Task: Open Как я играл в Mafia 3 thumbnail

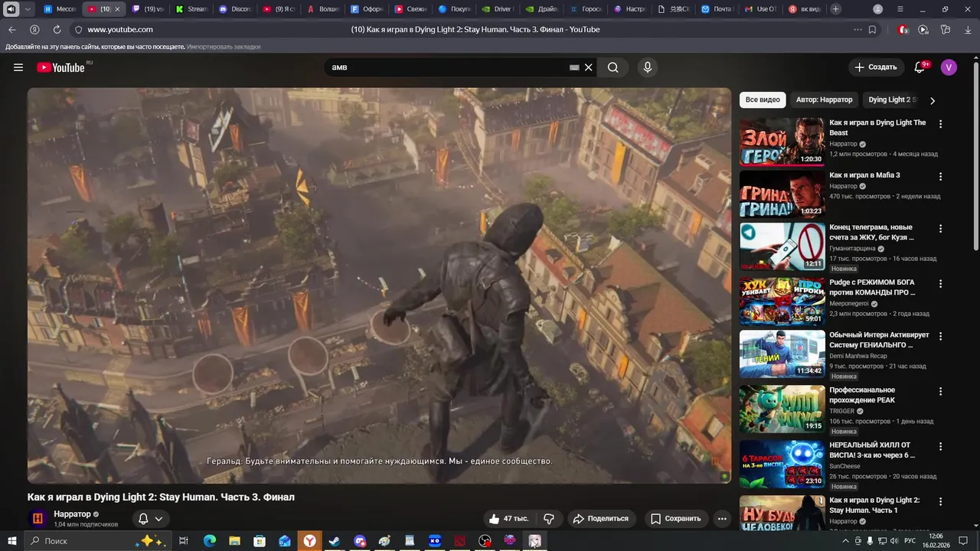Action: (782, 194)
